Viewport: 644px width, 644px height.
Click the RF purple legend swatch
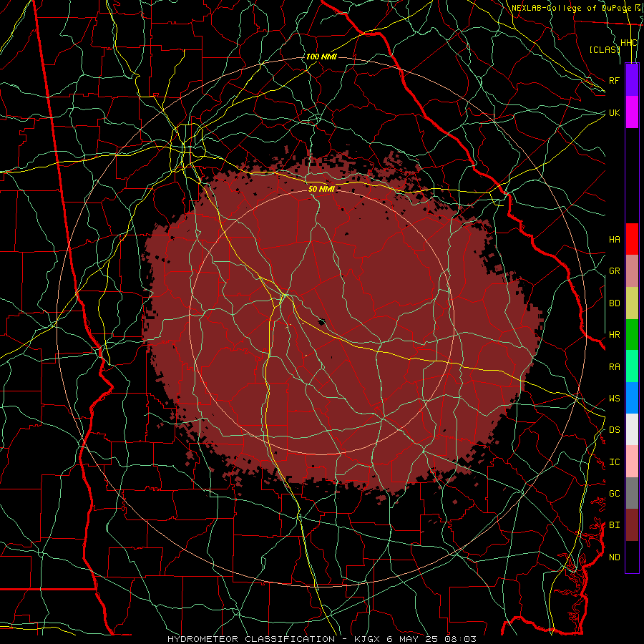tap(632, 80)
